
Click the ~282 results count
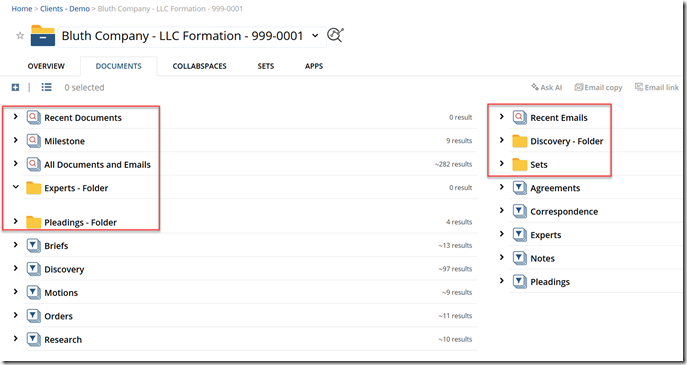click(453, 164)
